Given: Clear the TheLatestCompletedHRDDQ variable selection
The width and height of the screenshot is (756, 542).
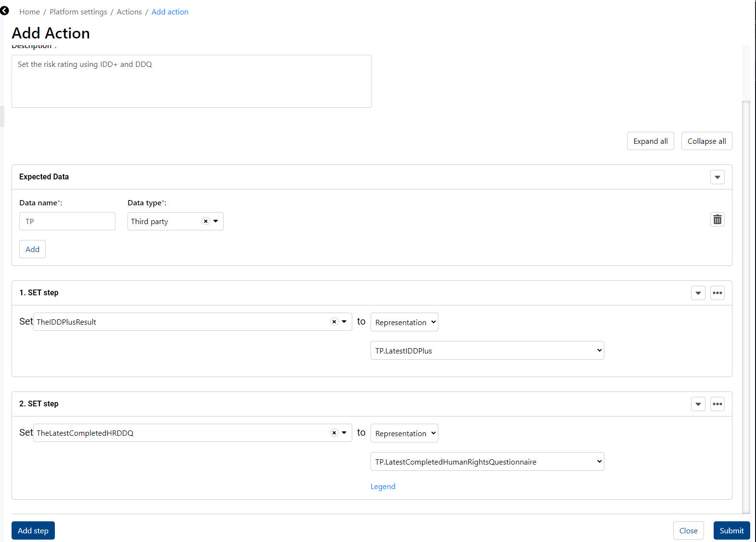Looking at the screenshot, I should pyautogui.click(x=334, y=433).
